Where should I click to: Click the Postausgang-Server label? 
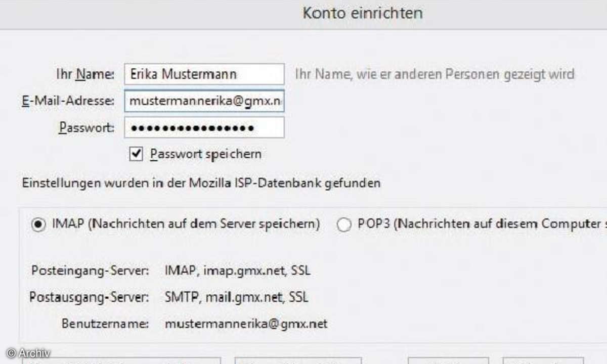(x=89, y=297)
